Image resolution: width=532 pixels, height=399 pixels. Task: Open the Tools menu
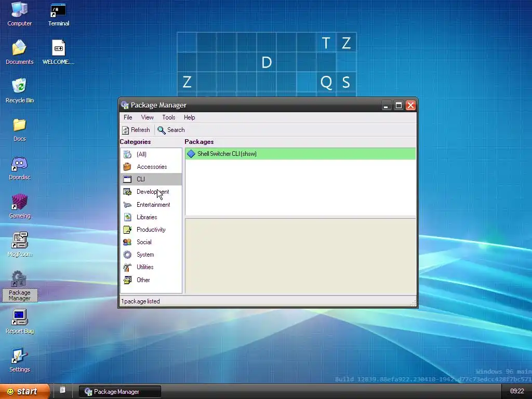coord(169,117)
